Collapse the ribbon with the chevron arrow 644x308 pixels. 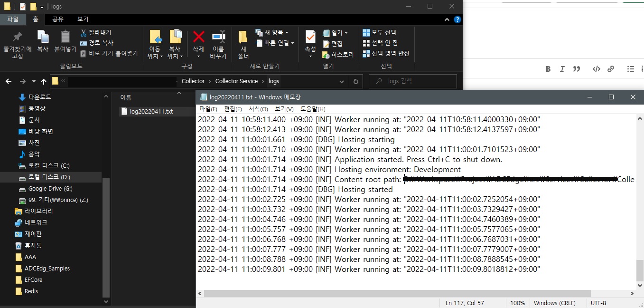click(447, 19)
